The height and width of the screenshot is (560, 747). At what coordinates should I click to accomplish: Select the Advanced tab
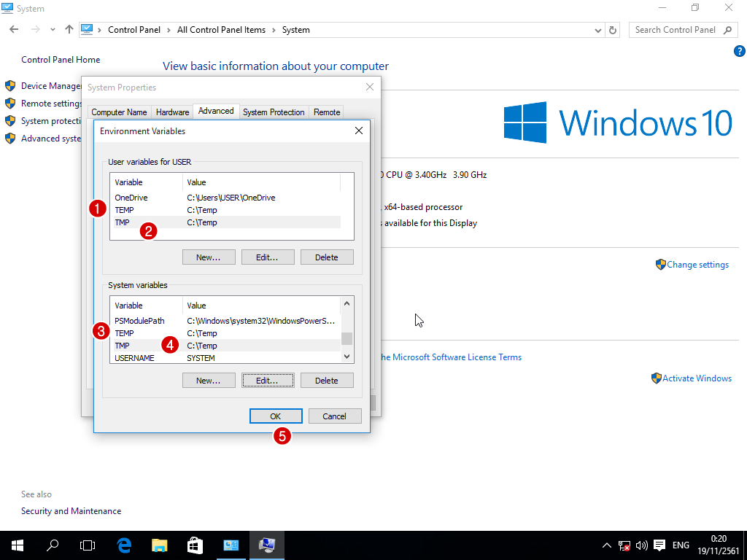click(x=216, y=111)
